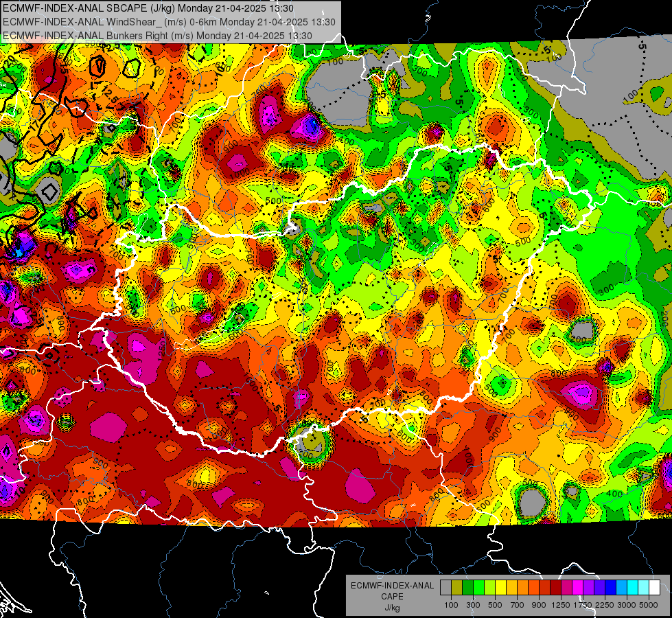Image resolution: width=672 pixels, height=618 pixels.
Task: Click the 1750 tick value in legend
Action: pos(583,605)
